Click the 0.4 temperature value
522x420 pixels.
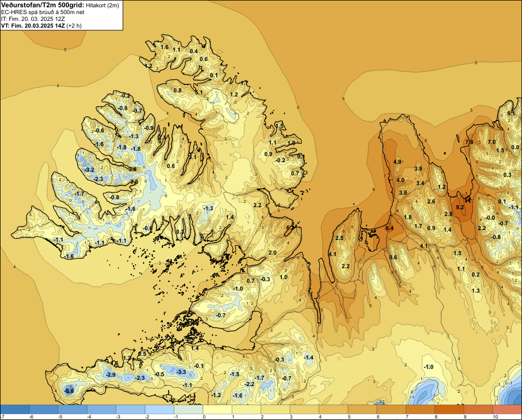click(194, 51)
